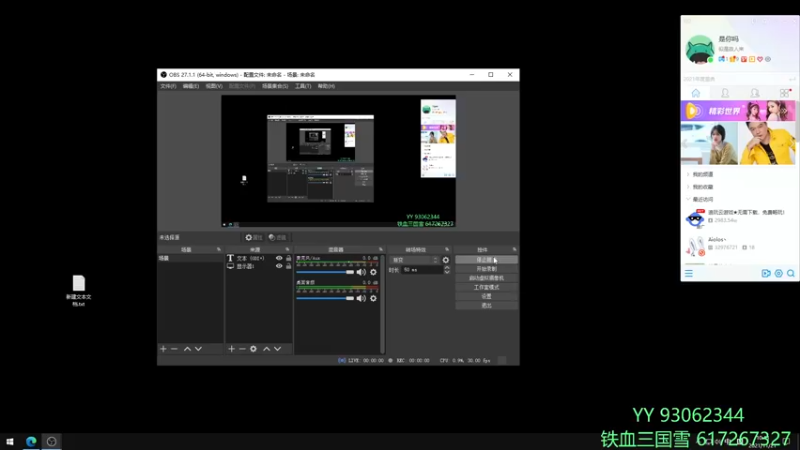The image size is (800, 450).
Task: Click the YY user avatar
Action: (699, 49)
